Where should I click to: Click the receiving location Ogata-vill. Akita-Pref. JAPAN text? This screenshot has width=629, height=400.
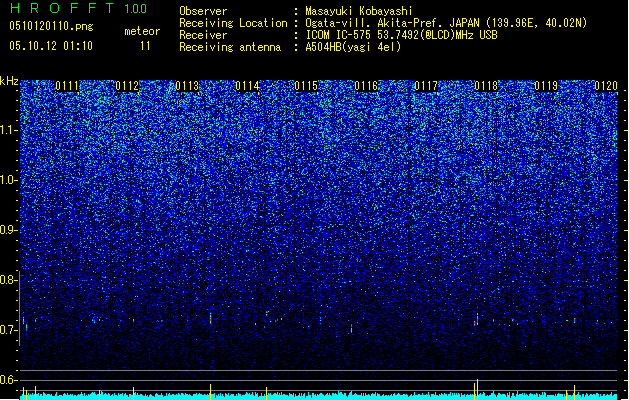(x=446, y=23)
